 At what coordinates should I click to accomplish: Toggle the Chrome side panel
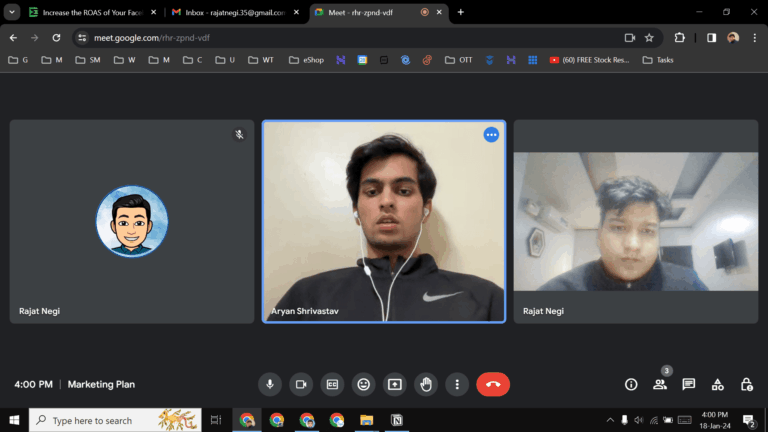712,38
